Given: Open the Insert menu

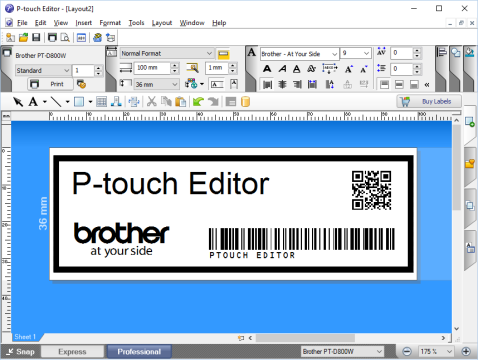Looking at the screenshot, I should (84, 23).
